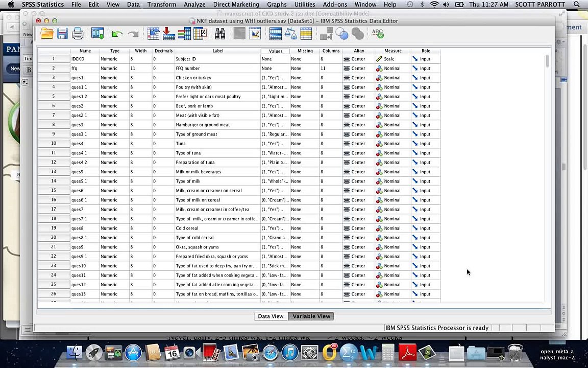Open the Utilities menu
The height and width of the screenshot is (368, 588).
click(305, 5)
